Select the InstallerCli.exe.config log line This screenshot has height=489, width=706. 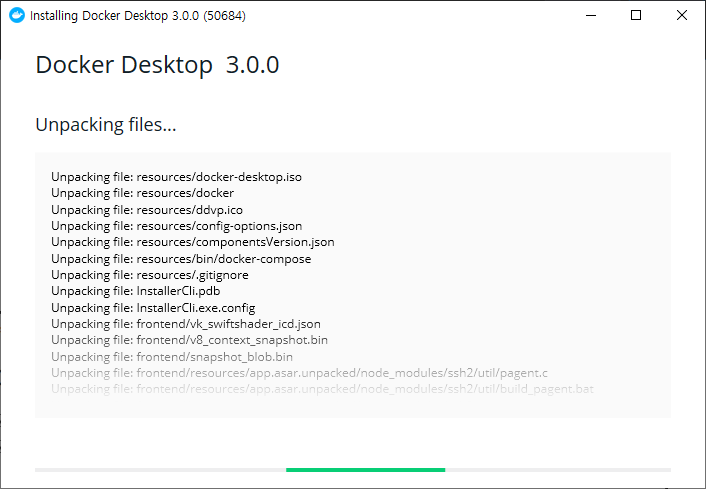coord(153,308)
